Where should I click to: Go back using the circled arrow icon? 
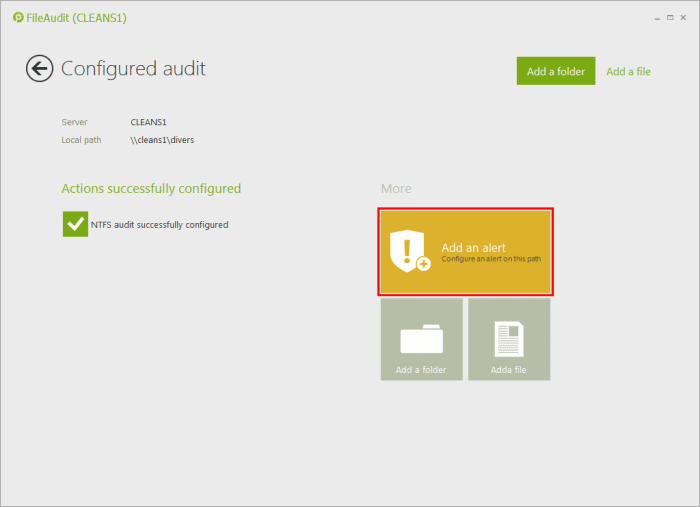point(39,69)
